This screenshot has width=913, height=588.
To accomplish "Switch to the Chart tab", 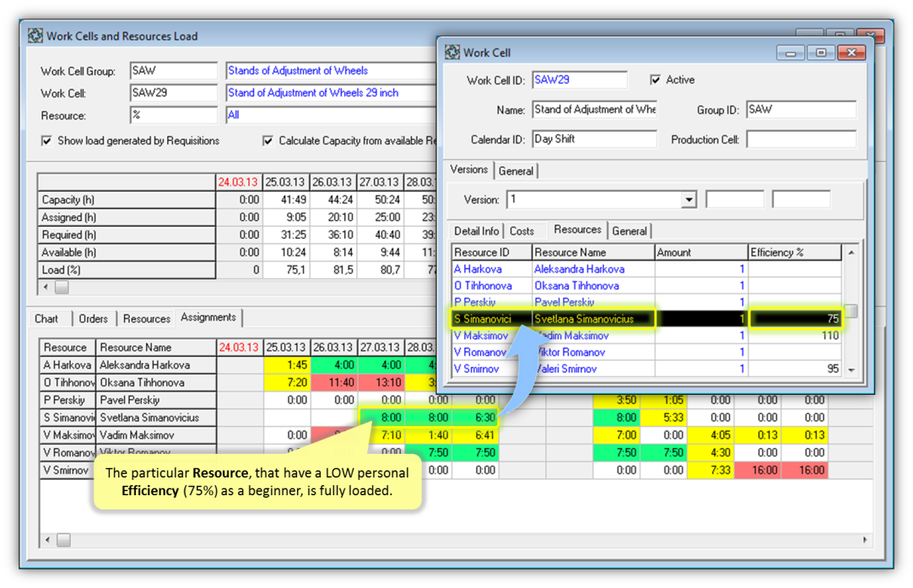I will [46, 319].
